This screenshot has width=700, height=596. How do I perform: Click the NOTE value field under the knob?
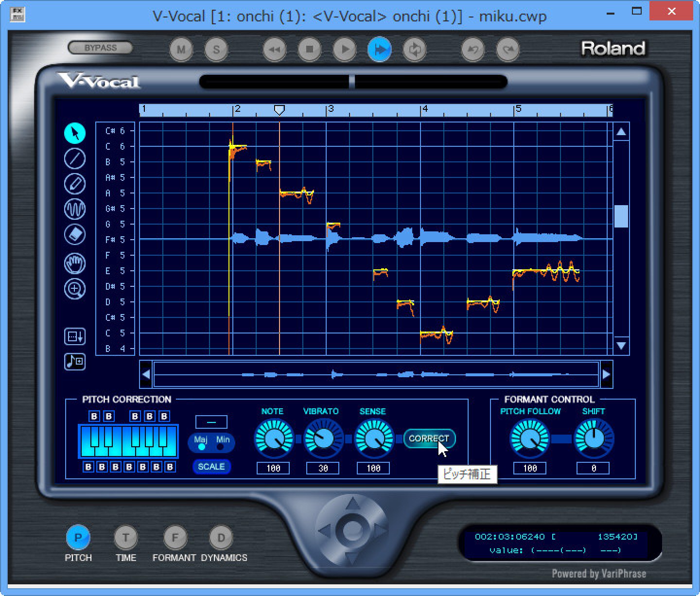tap(274, 468)
